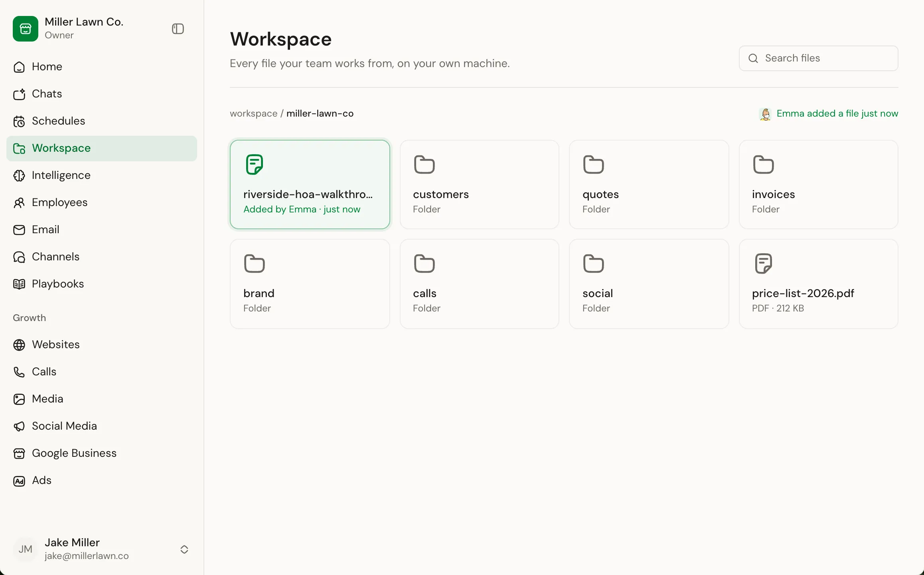Click the Chats icon in sidebar

pos(19,94)
